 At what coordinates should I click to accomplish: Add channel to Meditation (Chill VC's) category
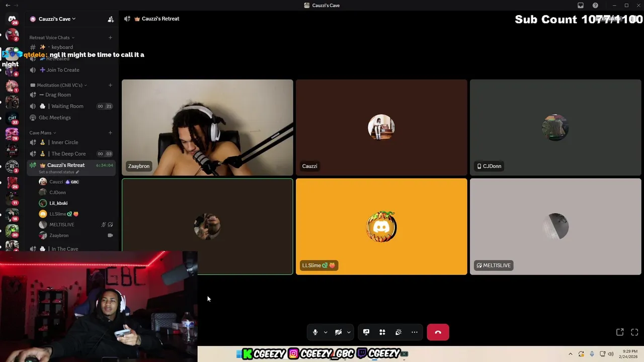tap(110, 85)
